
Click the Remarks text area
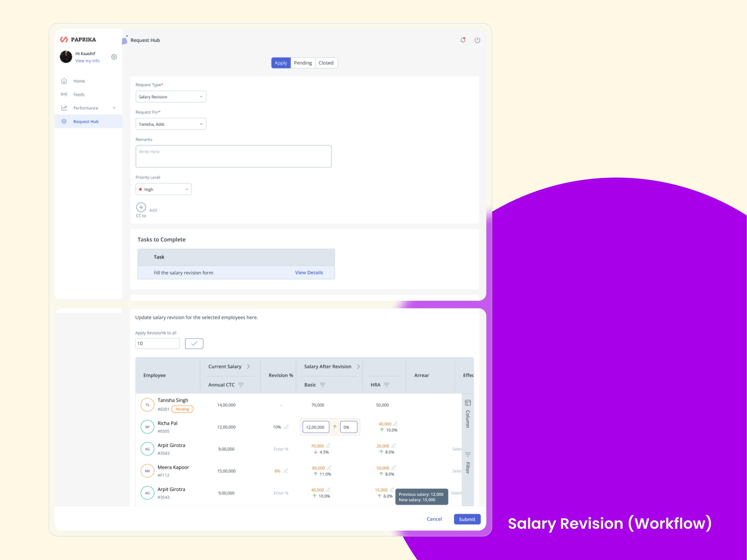233,156
